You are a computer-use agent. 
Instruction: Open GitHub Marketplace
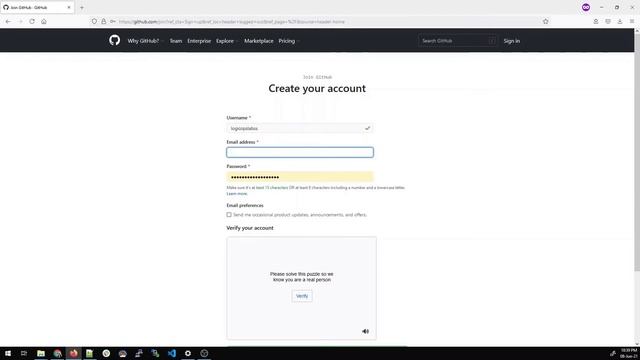(259, 41)
